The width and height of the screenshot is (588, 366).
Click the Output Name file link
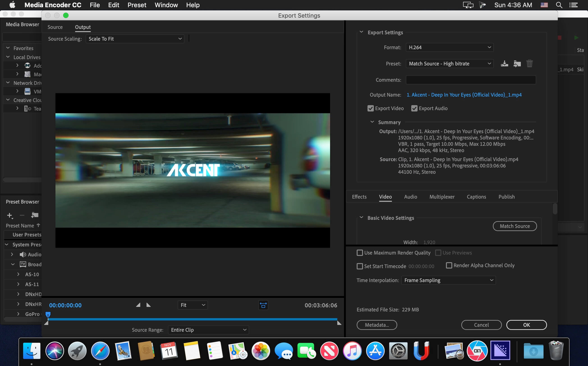tap(464, 95)
